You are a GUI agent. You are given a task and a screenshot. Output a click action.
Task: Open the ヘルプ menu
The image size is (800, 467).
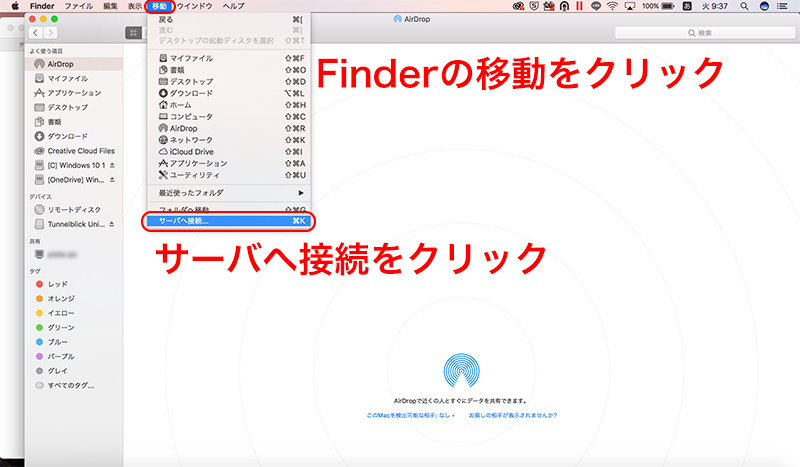[233, 6]
